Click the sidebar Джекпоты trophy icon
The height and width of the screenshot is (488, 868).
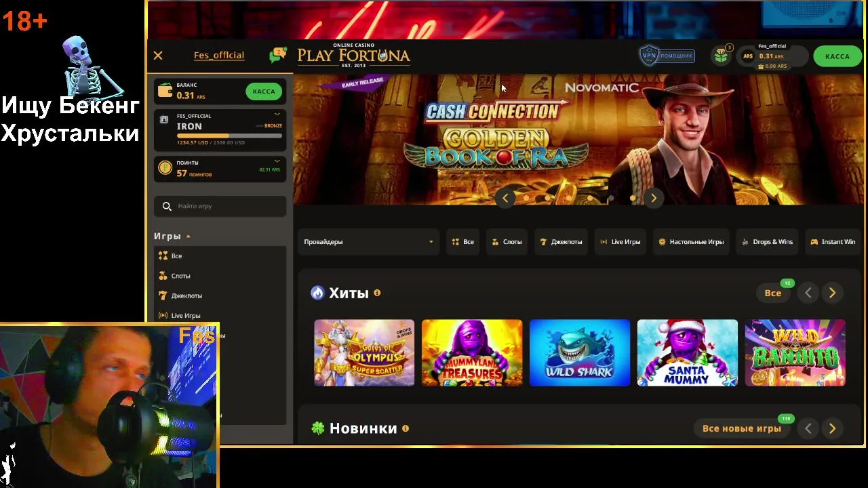(163, 296)
